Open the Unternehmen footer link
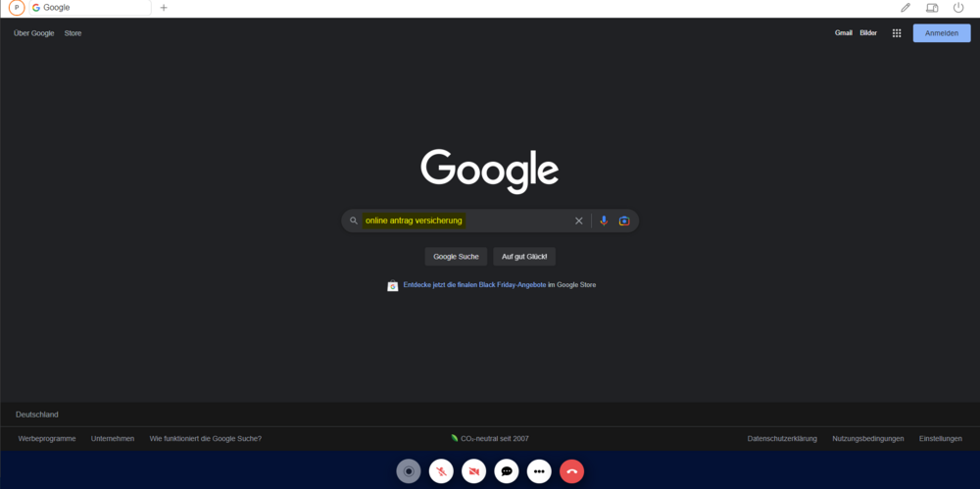The image size is (980, 489). click(113, 438)
